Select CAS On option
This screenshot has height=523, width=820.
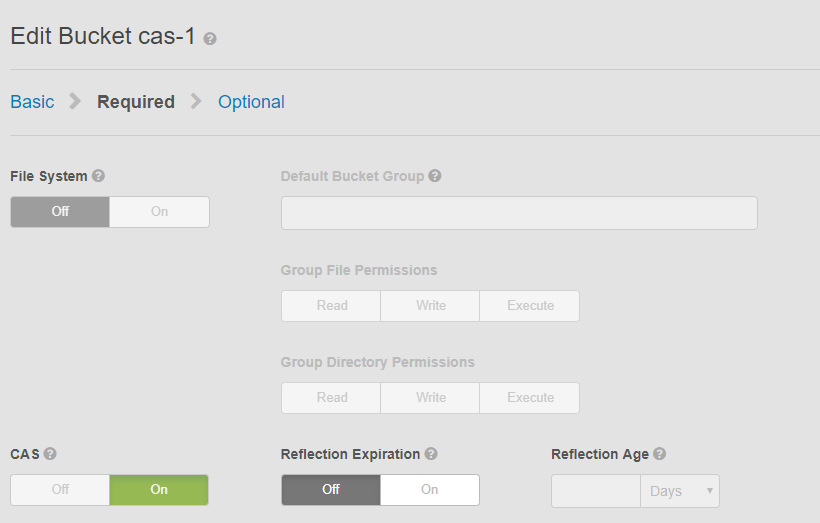tap(159, 490)
